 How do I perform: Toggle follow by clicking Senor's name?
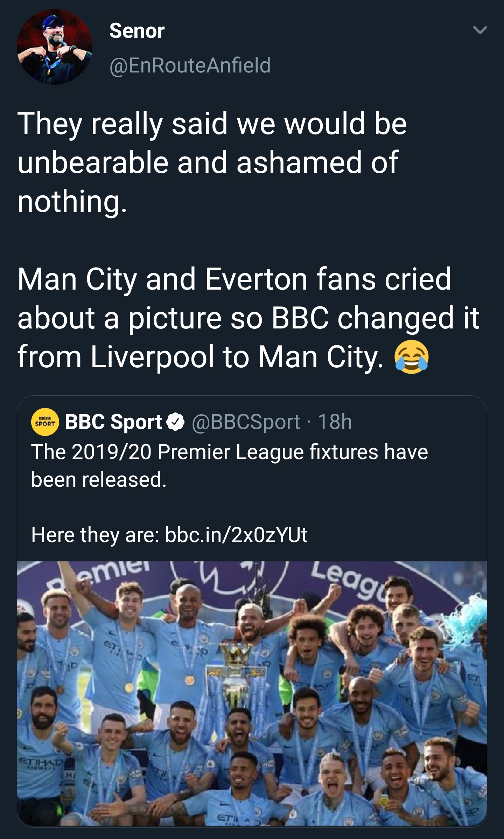136,32
